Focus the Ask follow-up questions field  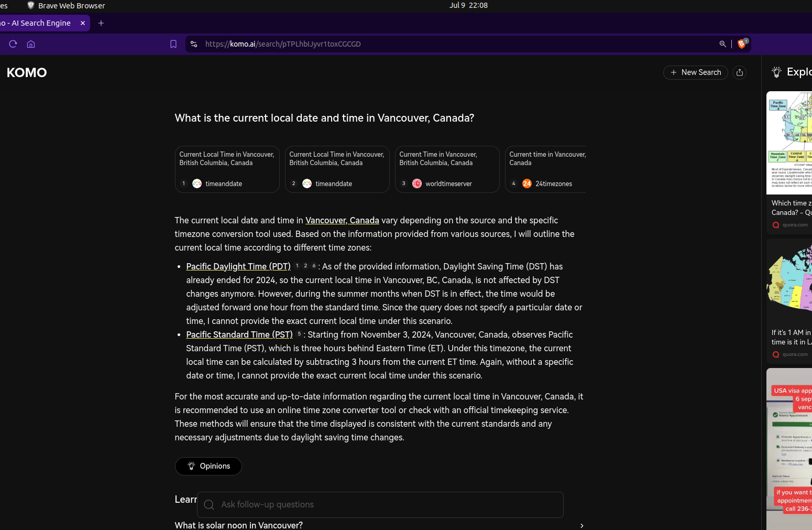(x=380, y=505)
